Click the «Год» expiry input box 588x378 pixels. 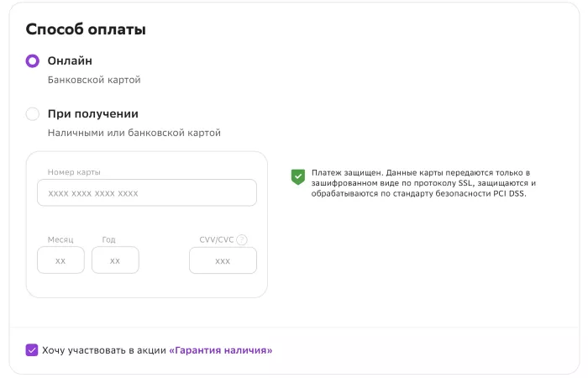click(x=115, y=260)
